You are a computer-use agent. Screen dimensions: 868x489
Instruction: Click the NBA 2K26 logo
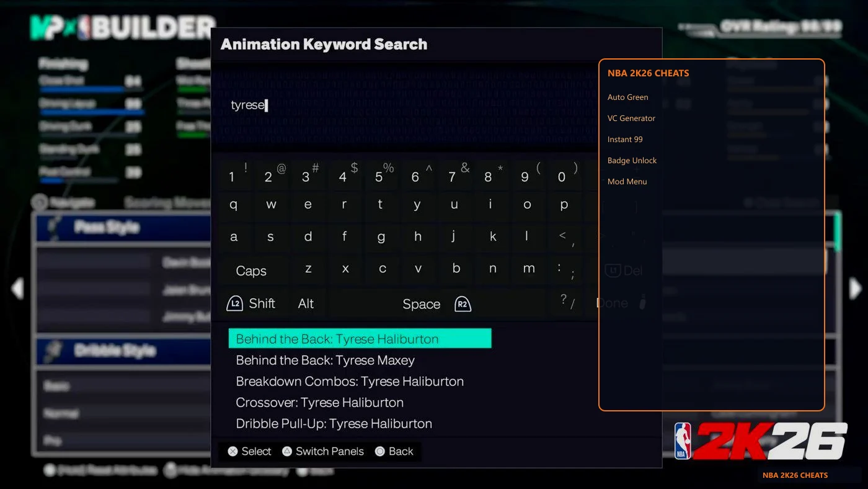click(760, 441)
